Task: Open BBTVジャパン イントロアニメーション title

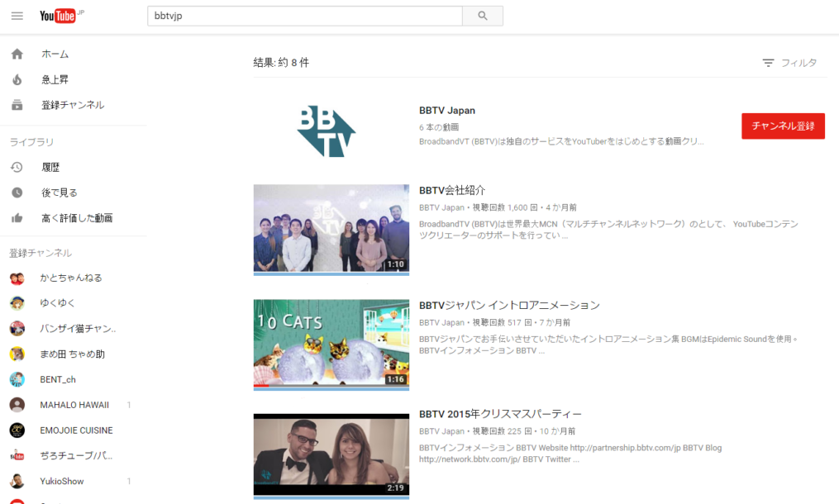Action: tap(509, 306)
